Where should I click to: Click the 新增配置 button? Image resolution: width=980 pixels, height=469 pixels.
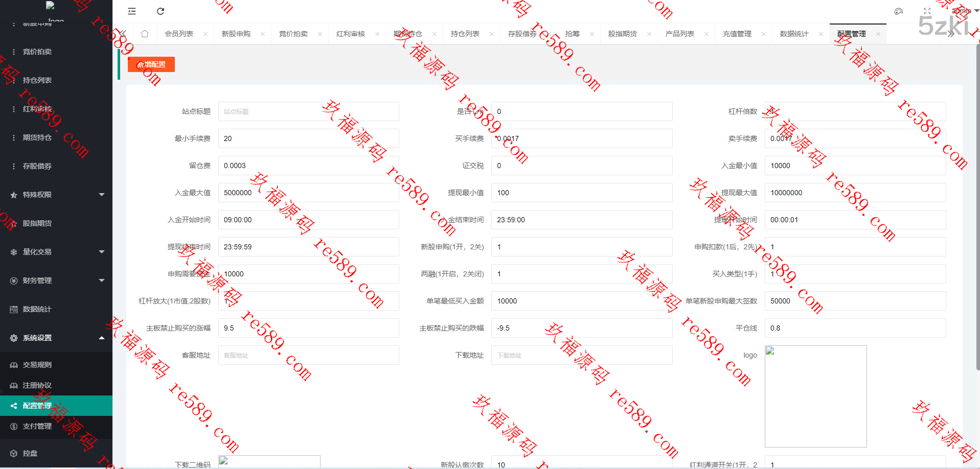coord(151,64)
